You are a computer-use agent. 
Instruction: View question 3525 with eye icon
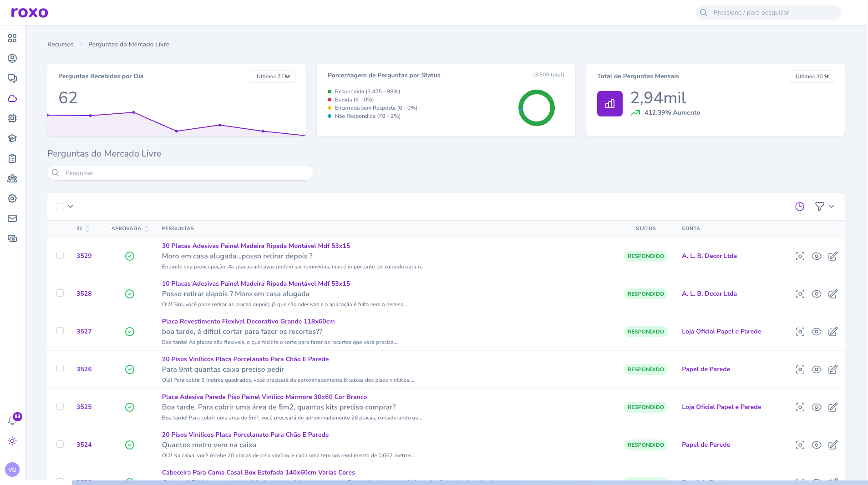(817, 407)
